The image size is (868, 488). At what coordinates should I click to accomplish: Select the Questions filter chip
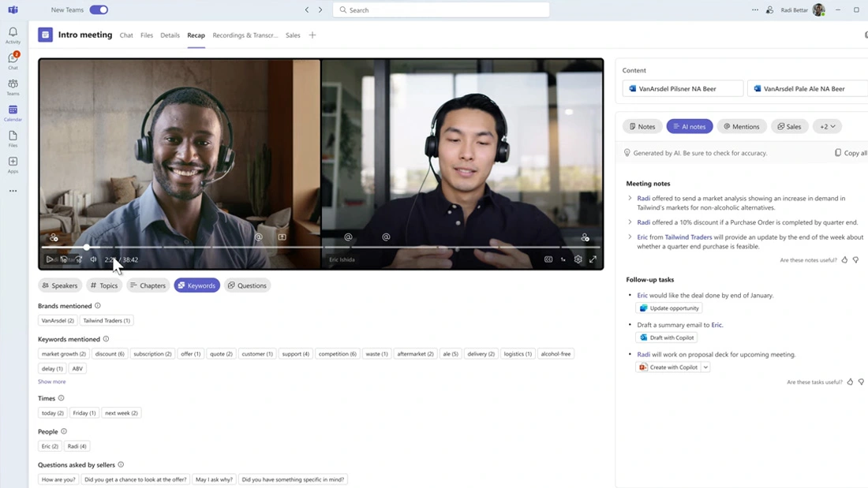[x=247, y=285]
